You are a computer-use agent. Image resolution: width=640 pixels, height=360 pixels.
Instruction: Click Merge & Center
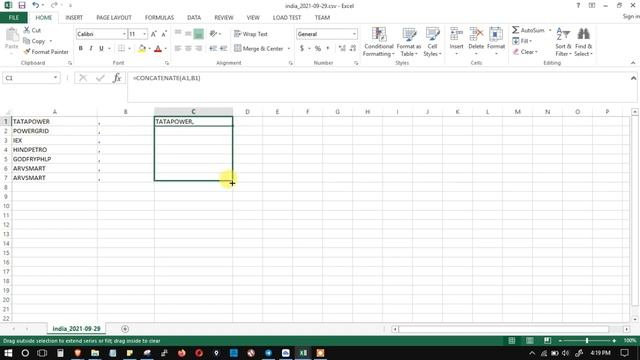259,49
